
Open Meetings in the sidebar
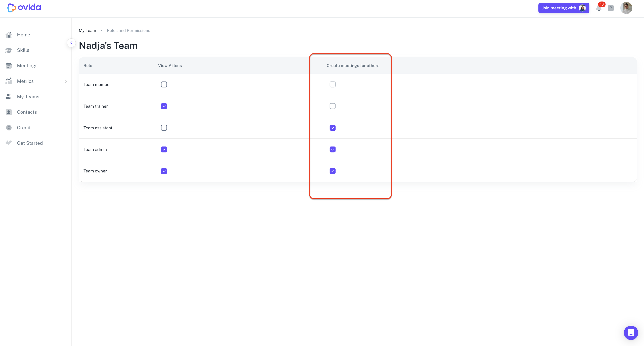[x=27, y=66]
